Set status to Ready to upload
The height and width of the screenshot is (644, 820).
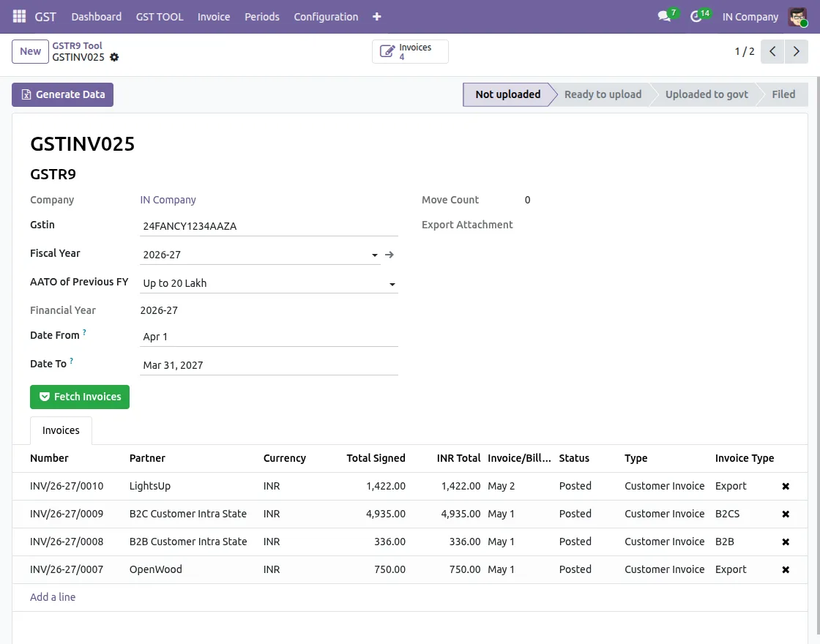point(603,94)
